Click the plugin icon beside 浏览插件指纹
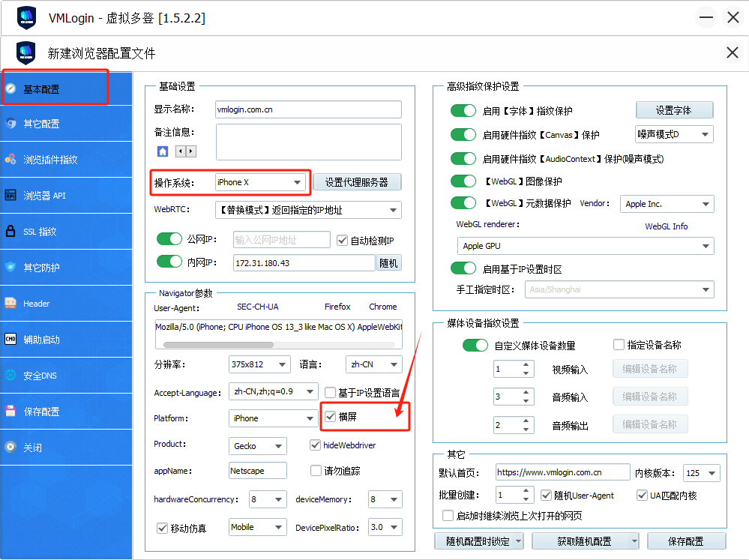Screen dimensions: 749x560 [10, 159]
